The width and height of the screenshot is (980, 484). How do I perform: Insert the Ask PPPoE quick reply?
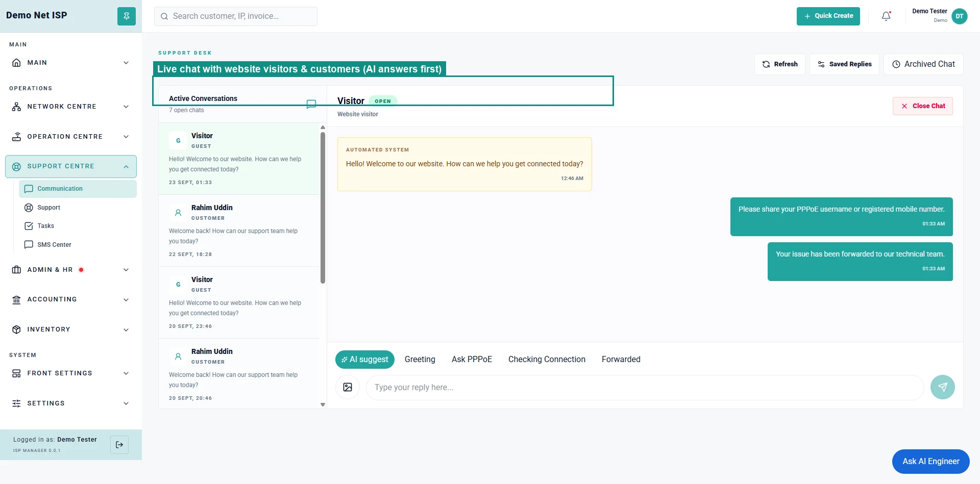pyautogui.click(x=472, y=360)
